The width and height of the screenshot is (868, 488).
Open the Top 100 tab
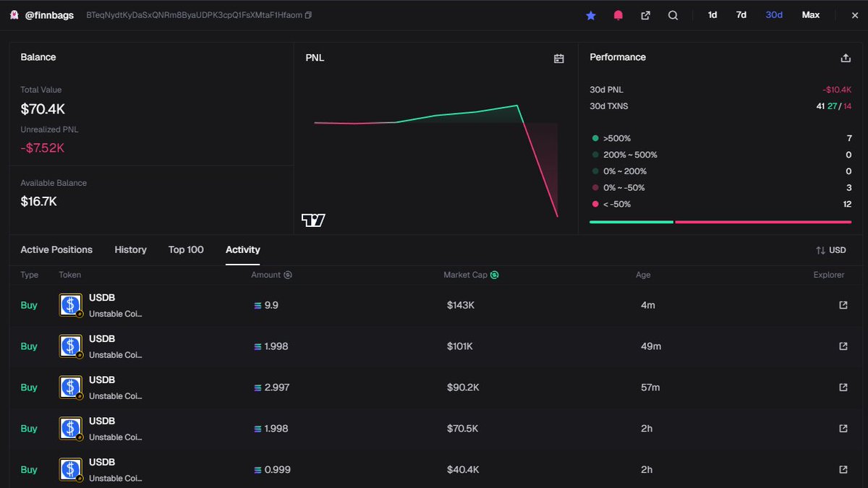[186, 249]
